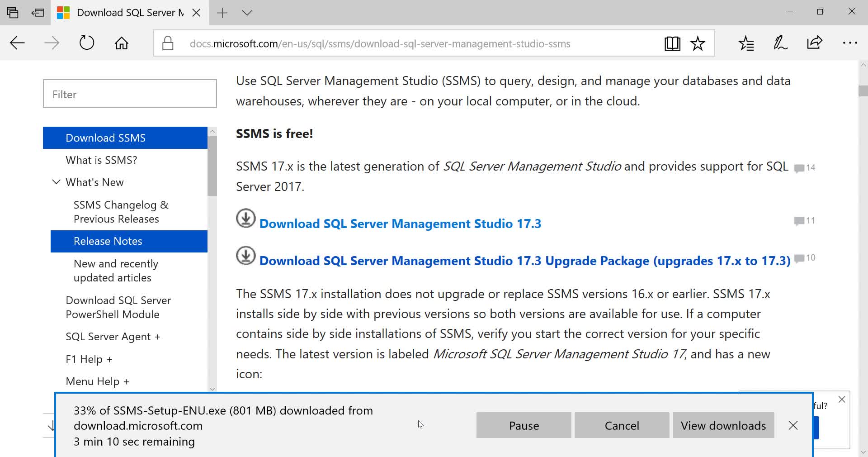The width and height of the screenshot is (868, 457).
Task: Open the Favorites hub
Action: (x=746, y=43)
